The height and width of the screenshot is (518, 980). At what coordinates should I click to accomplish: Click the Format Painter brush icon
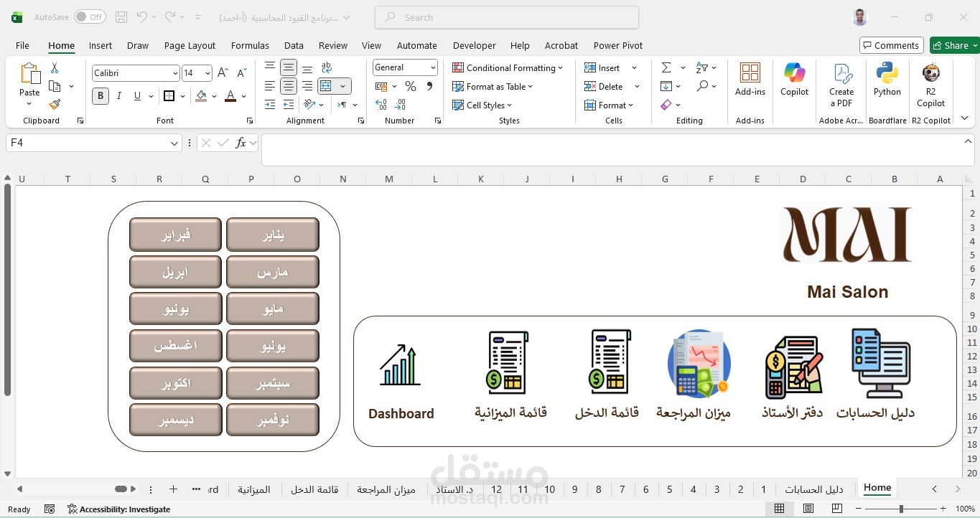click(55, 104)
